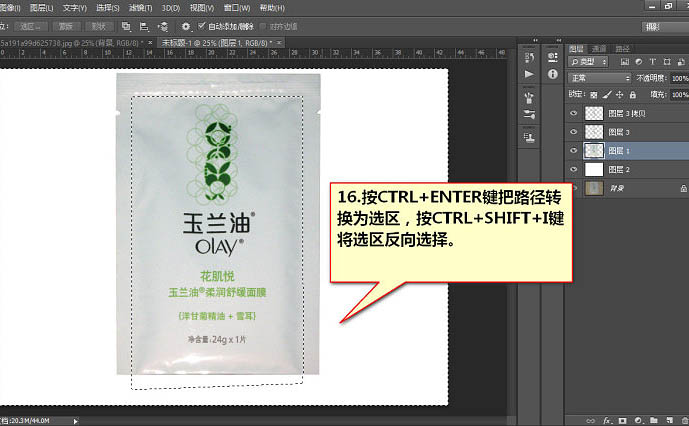Open the Clone Source stamp panel icon
The image size is (689, 426).
tap(529, 138)
